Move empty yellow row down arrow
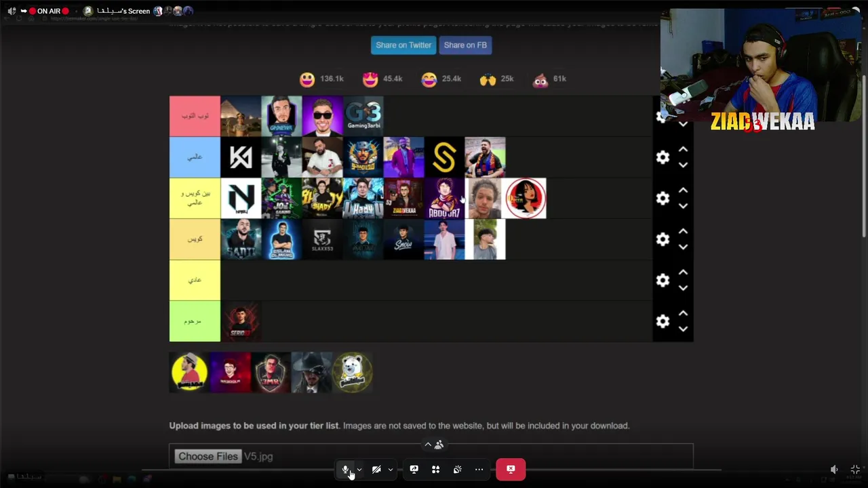 pyautogui.click(x=683, y=288)
